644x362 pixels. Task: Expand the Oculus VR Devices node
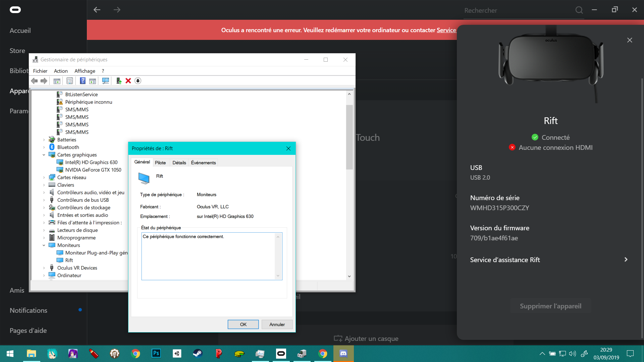pyautogui.click(x=44, y=268)
